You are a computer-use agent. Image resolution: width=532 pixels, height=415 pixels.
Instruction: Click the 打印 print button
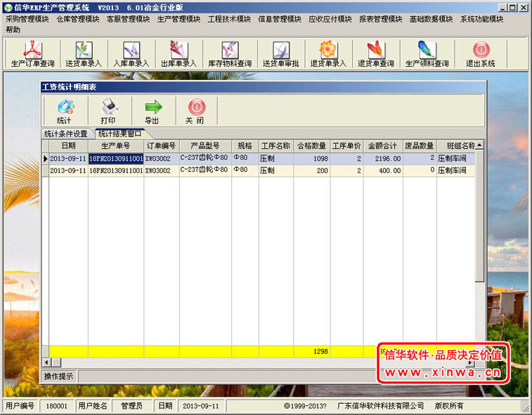[108, 111]
